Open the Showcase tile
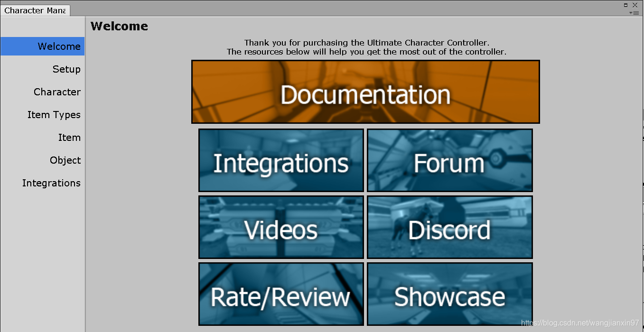644x332 pixels. click(450, 294)
